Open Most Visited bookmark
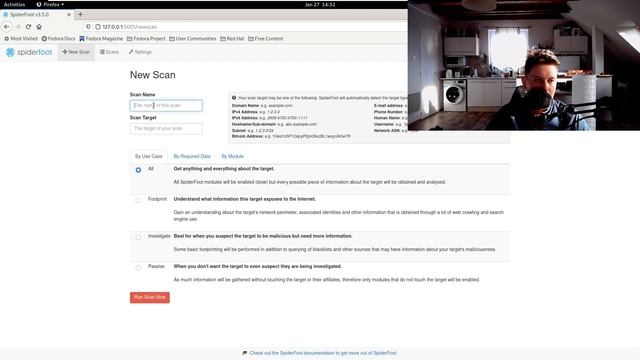 tap(21, 38)
